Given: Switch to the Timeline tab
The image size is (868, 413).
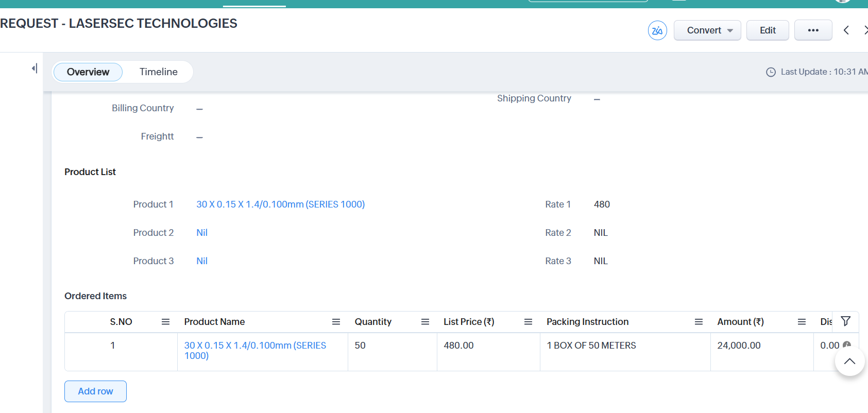Looking at the screenshot, I should tap(158, 72).
